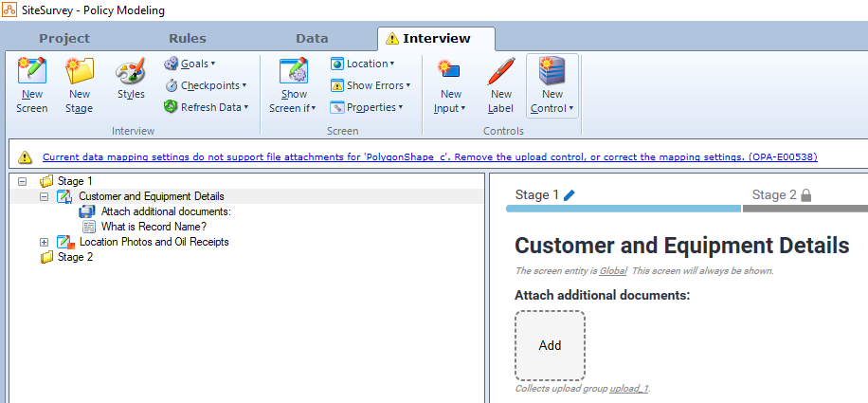The height and width of the screenshot is (403, 868).
Task: Switch to the Rules tab
Action: coord(188,39)
